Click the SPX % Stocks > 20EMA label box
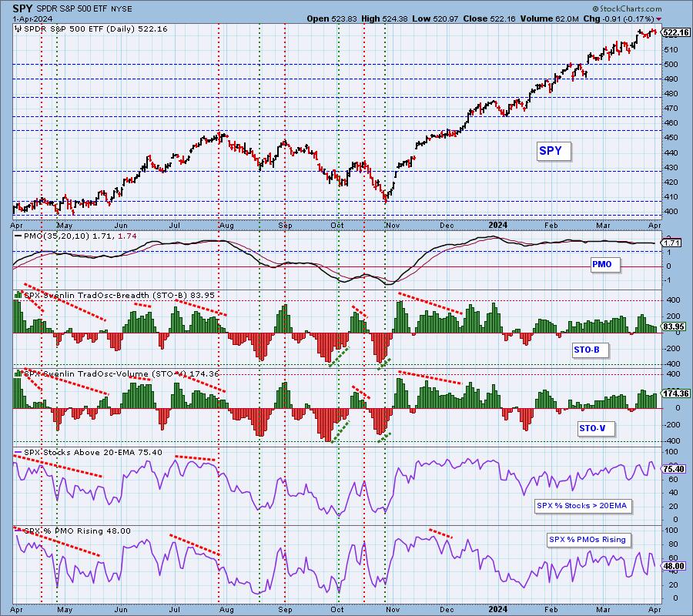The image size is (693, 616). [x=584, y=506]
